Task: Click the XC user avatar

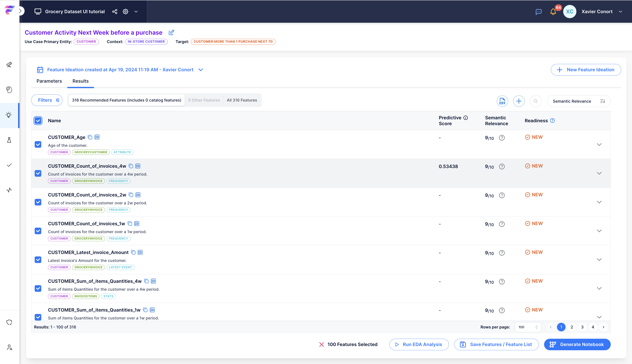Action: click(569, 12)
